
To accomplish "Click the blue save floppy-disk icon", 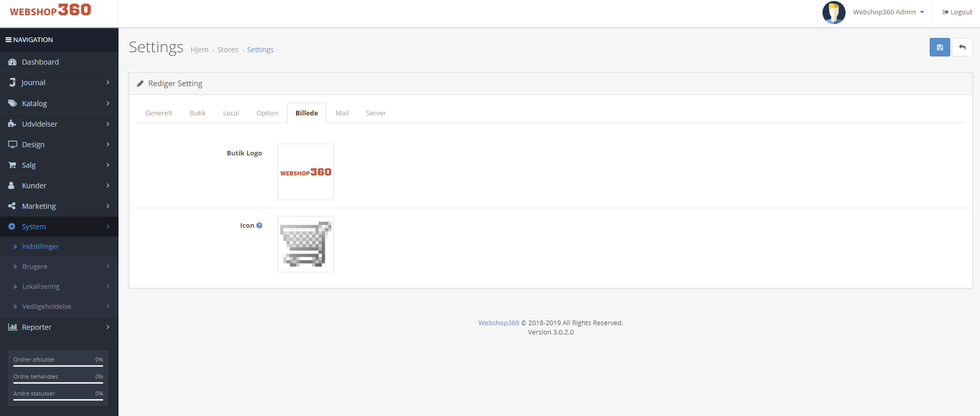I will 939,47.
